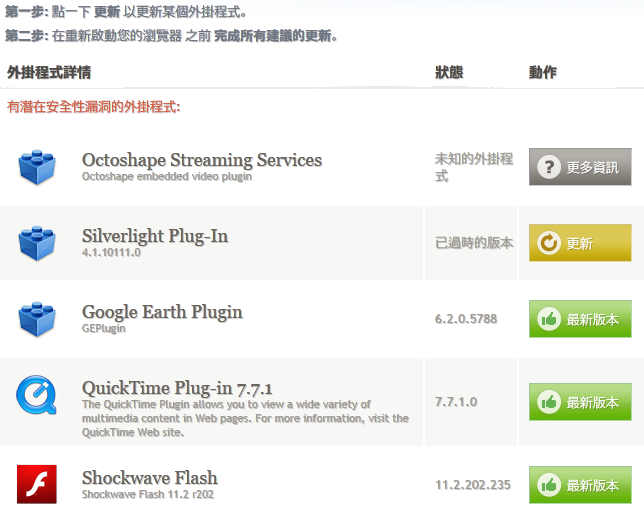Click 更新 button for Silverlight Plug-In

pyautogui.click(x=580, y=243)
